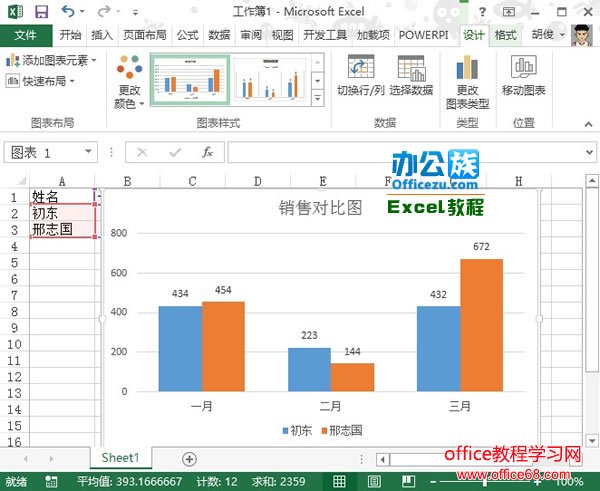Switch to the 审阅 tab
Screen dimensions: 600x491
[x=251, y=35]
